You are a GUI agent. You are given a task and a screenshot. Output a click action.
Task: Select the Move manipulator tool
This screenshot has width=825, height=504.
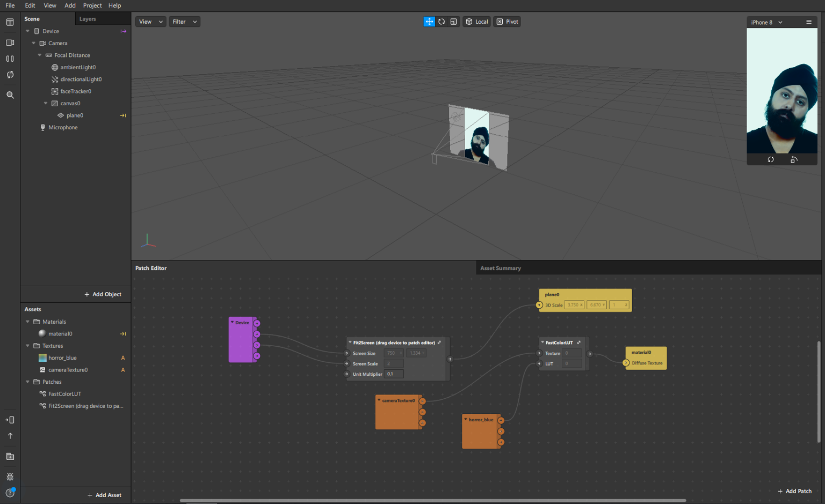429,21
